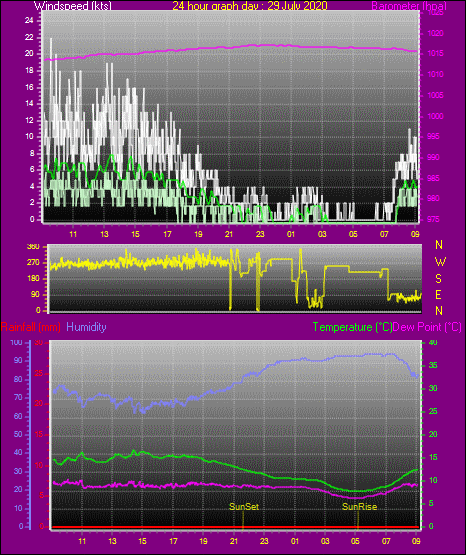The height and width of the screenshot is (555, 466).
Task: Click the '22' windspeed axis value
Action: coord(29,37)
